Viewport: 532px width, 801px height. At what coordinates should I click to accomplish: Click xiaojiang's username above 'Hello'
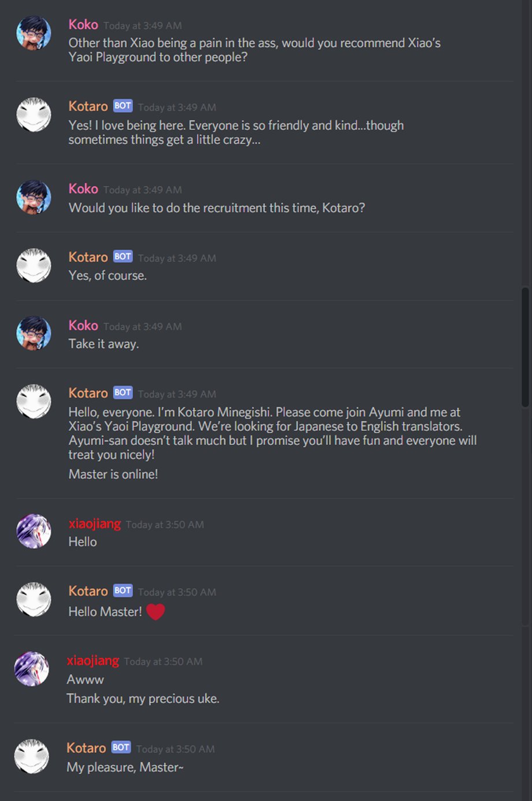pyautogui.click(x=95, y=524)
